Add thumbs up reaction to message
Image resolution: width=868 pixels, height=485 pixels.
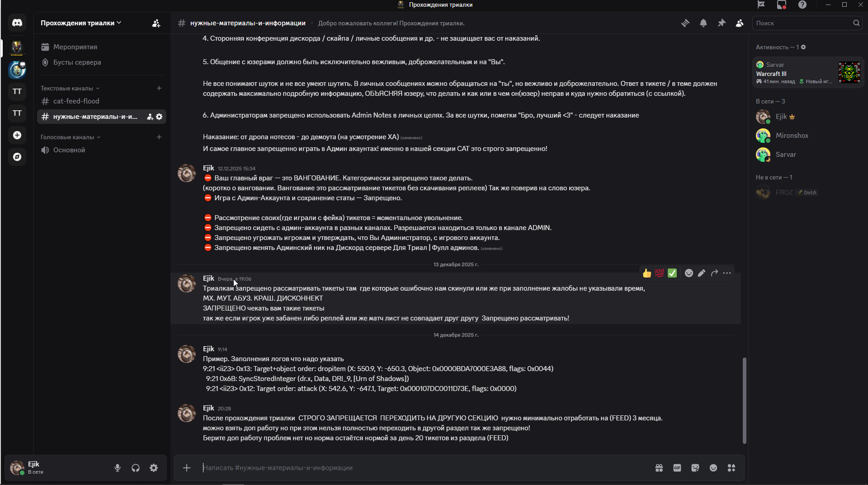click(647, 273)
